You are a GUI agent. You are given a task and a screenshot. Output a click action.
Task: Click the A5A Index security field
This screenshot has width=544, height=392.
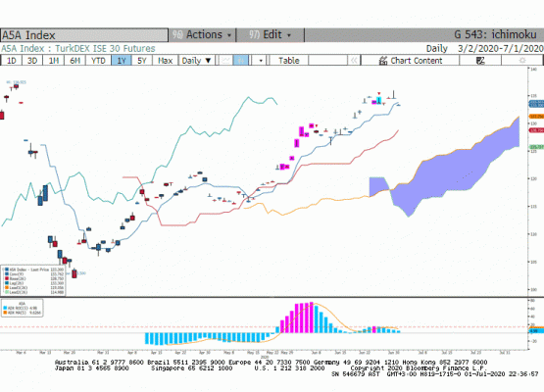point(84,35)
